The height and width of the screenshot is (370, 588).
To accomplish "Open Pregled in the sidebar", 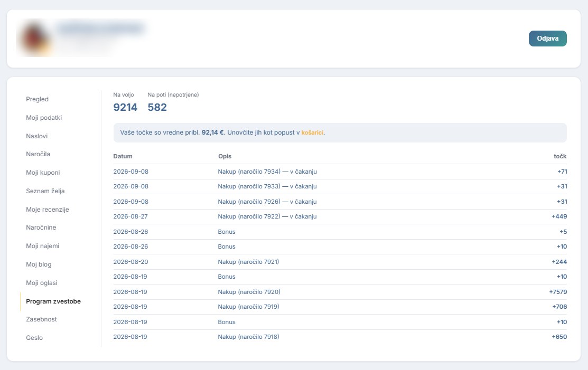I will [x=37, y=99].
